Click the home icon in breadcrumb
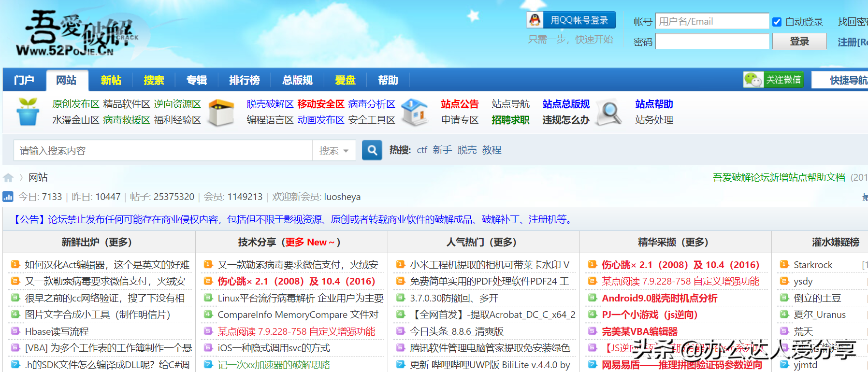This screenshot has width=868, height=372. (x=8, y=178)
